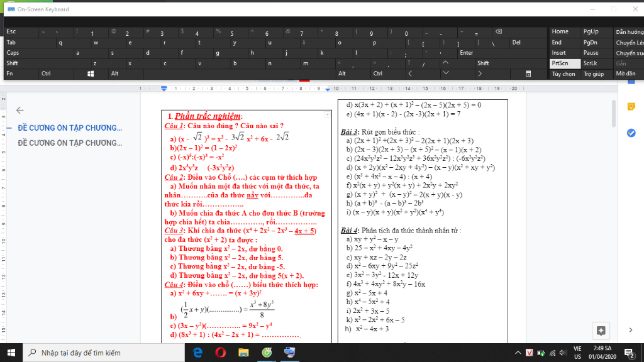Click the Insert key

(x=565, y=53)
